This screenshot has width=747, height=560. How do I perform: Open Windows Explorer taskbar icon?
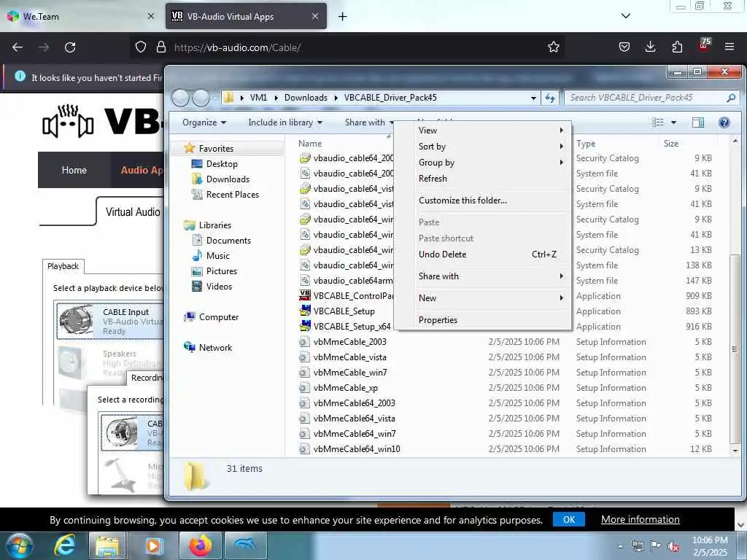[108, 545]
